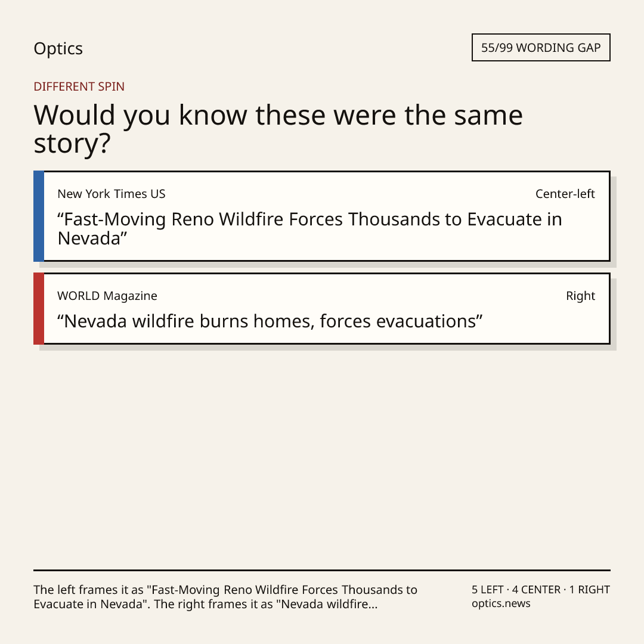Image resolution: width=644 pixels, height=644 pixels.
Task: Click the Optics logo text
Action: coord(58,48)
